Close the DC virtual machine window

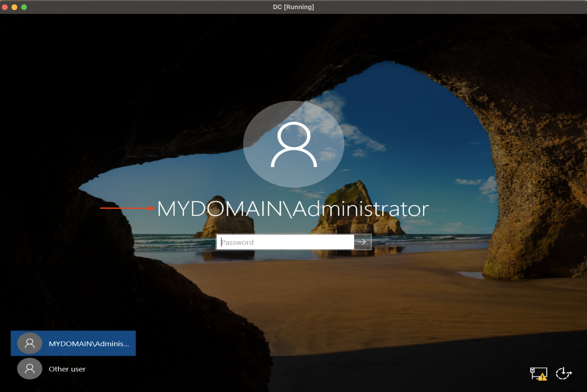[5, 7]
